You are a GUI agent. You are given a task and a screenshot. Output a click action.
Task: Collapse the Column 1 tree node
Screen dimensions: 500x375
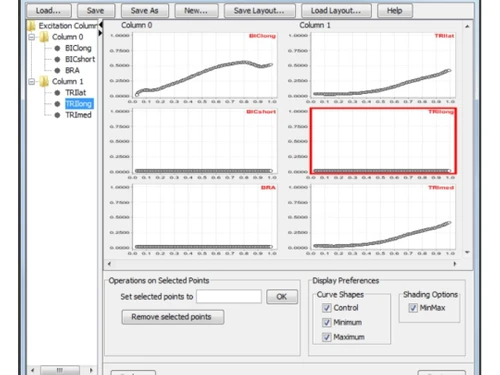[x=32, y=82]
